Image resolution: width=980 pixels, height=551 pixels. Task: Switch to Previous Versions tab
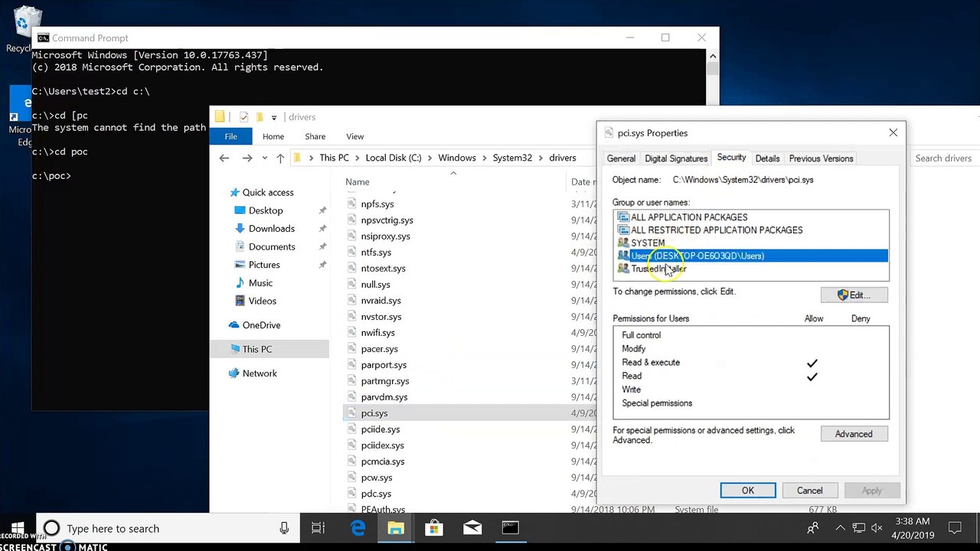pyautogui.click(x=821, y=158)
